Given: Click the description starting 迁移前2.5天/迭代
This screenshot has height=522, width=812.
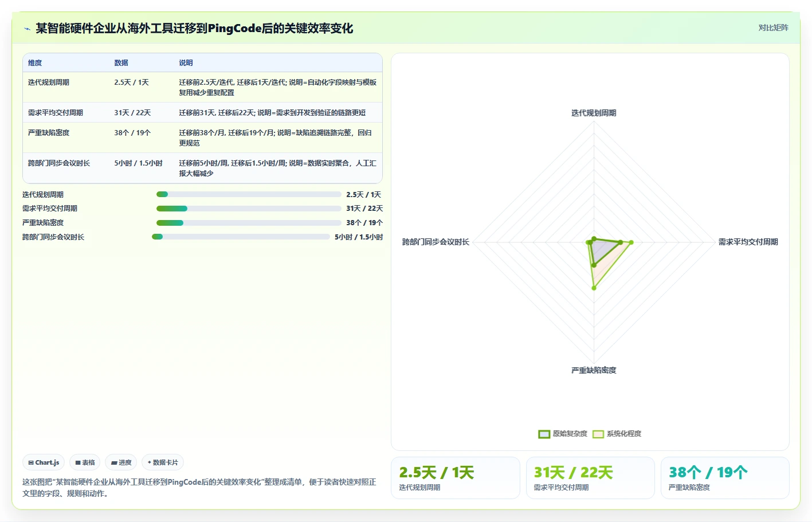Looking at the screenshot, I should pos(278,88).
